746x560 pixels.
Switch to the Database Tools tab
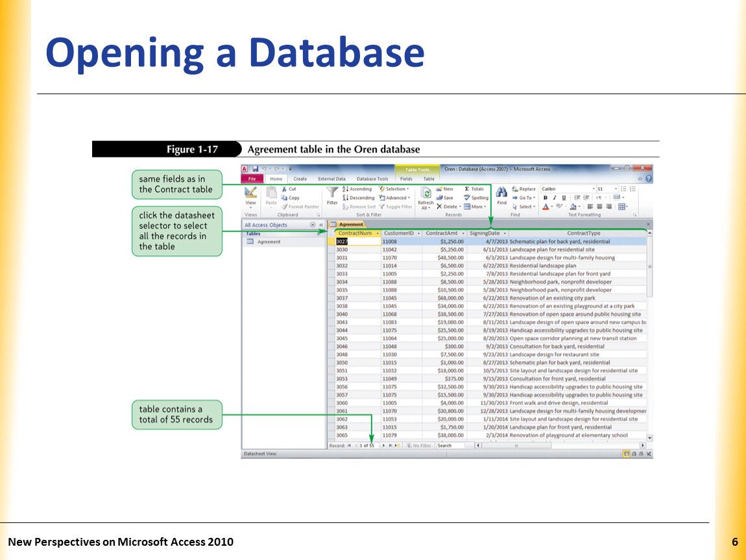(x=372, y=179)
